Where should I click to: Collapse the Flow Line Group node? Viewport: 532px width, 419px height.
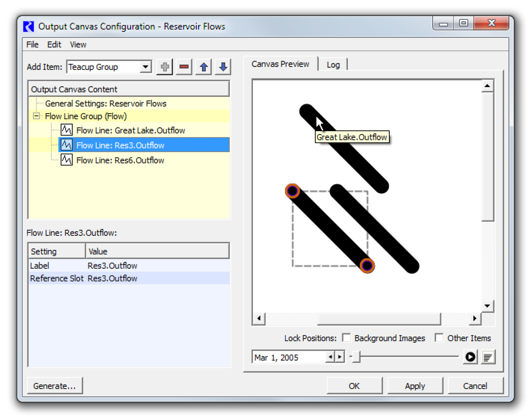coord(36,116)
